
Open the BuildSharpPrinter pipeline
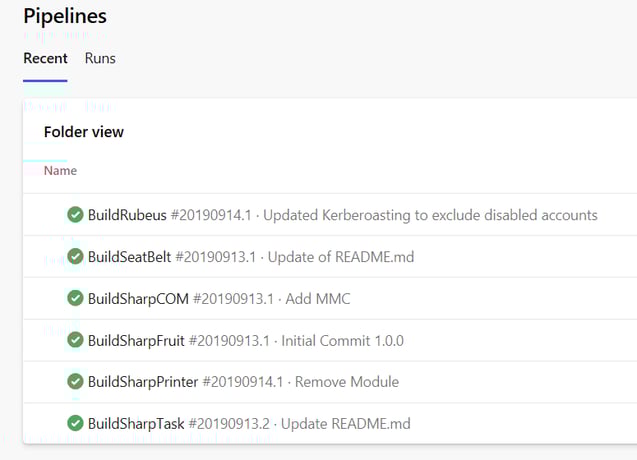click(143, 381)
